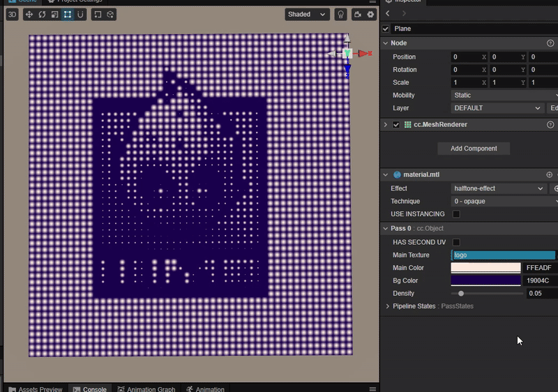Toggle the Plane node active checkbox
The width and height of the screenshot is (558, 392).
(386, 29)
